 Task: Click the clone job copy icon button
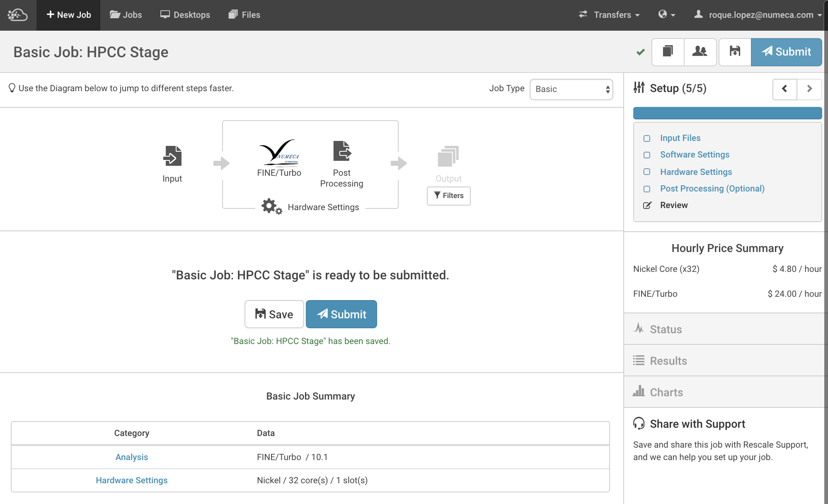point(668,52)
